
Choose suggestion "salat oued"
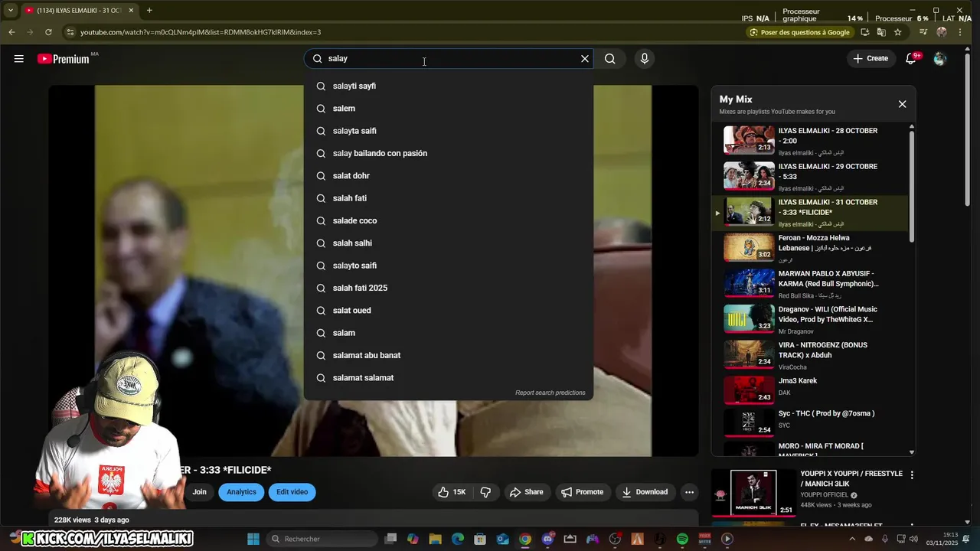point(449,311)
